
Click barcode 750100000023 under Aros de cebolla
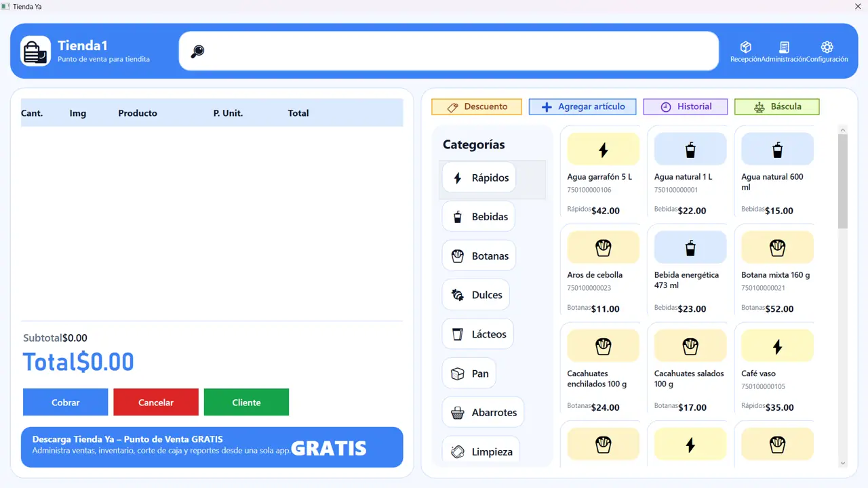pyautogui.click(x=589, y=288)
